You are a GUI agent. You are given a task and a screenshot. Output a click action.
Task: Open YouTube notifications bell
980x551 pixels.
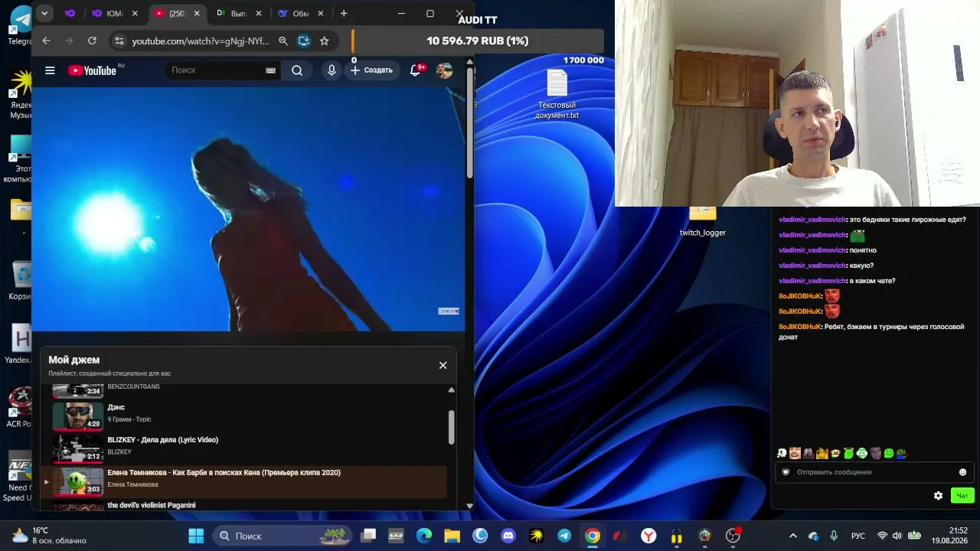click(x=416, y=70)
